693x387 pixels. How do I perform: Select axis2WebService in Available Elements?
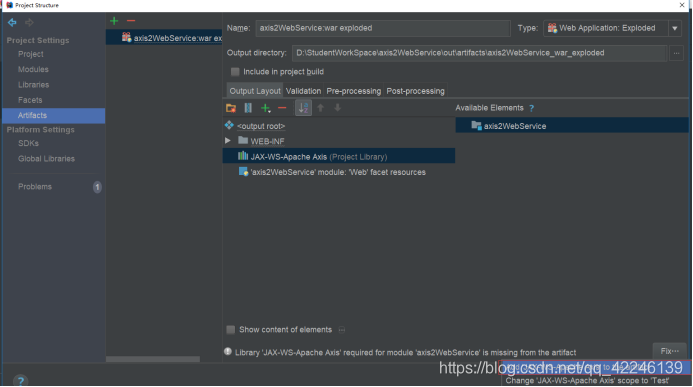click(572, 125)
